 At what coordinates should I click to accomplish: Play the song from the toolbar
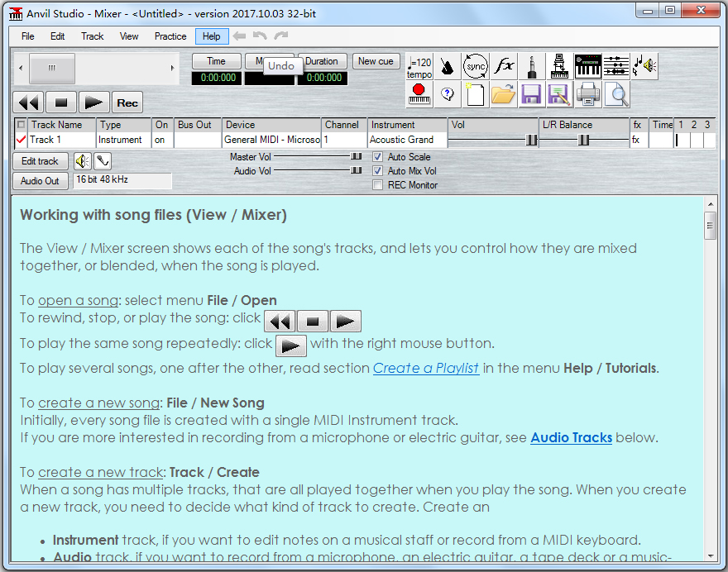(94, 102)
